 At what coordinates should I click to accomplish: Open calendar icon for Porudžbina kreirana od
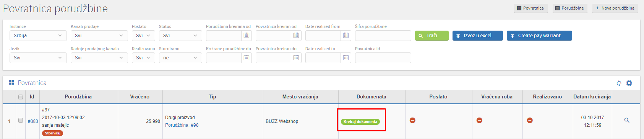(x=247, y=35)
